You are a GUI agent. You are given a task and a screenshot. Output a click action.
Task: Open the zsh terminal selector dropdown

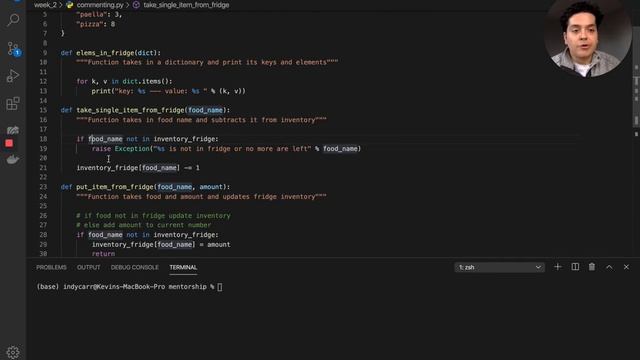[499, 267]
